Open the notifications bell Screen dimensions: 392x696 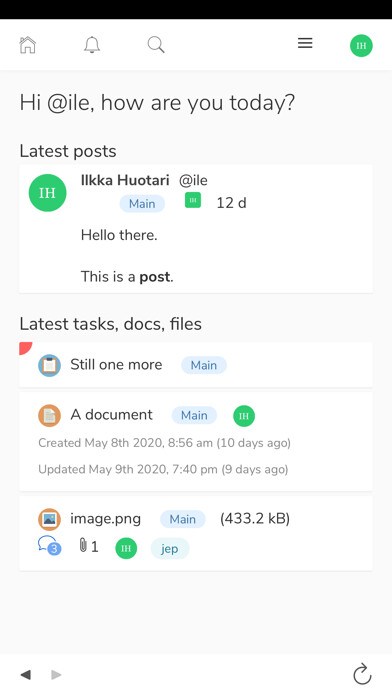pyautogui.click(x=92, y=45)
